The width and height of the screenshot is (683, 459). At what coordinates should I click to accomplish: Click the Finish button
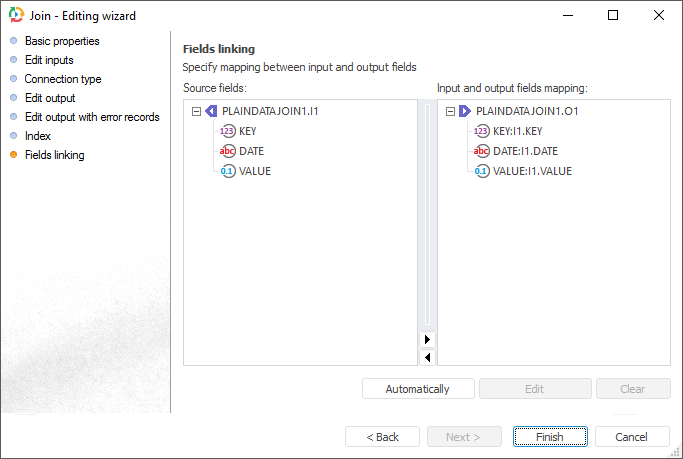[550, 437]
